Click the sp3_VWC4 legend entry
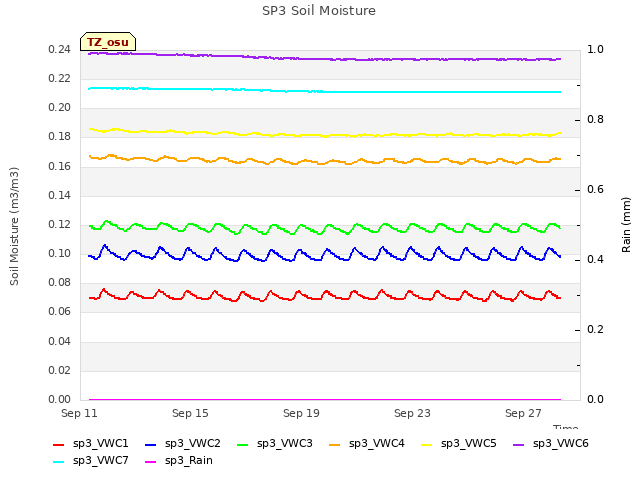This screenshot has height=480, width=640. click(367, 444)
